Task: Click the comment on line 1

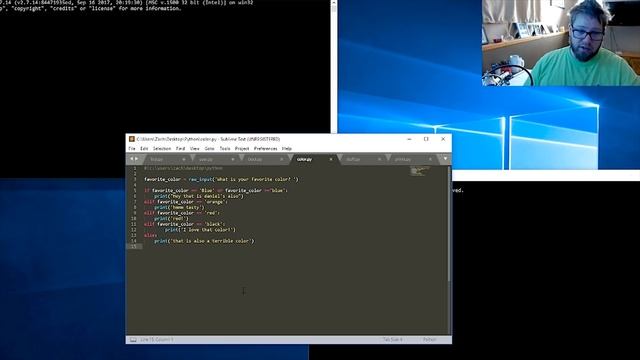Action: click(183, 168)
